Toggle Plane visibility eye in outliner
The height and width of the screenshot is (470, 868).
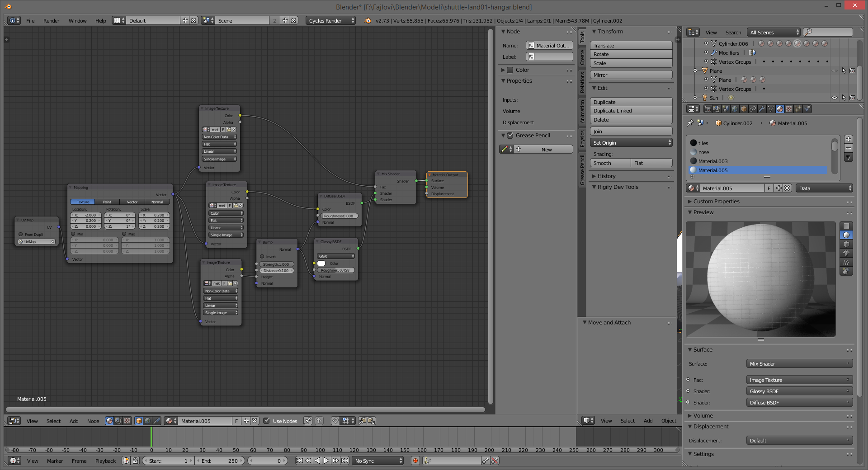pyautogui.click(x=835, y=70)
